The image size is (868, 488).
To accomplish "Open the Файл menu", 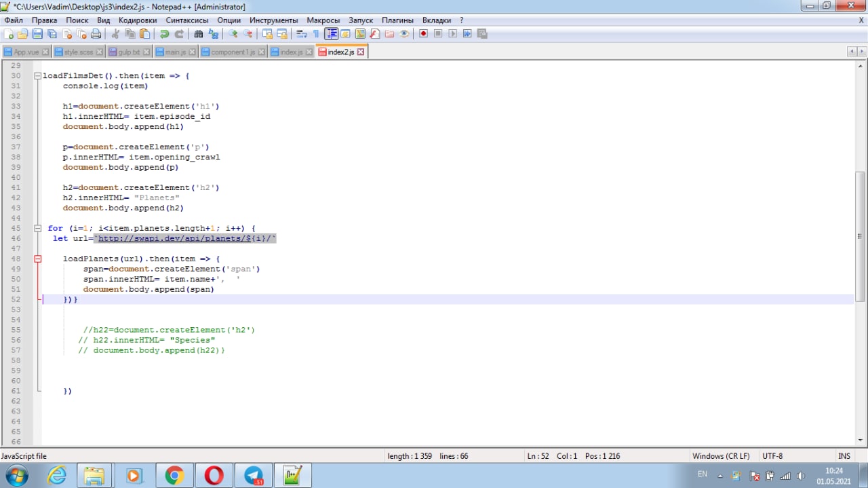I will pos(14,20).
